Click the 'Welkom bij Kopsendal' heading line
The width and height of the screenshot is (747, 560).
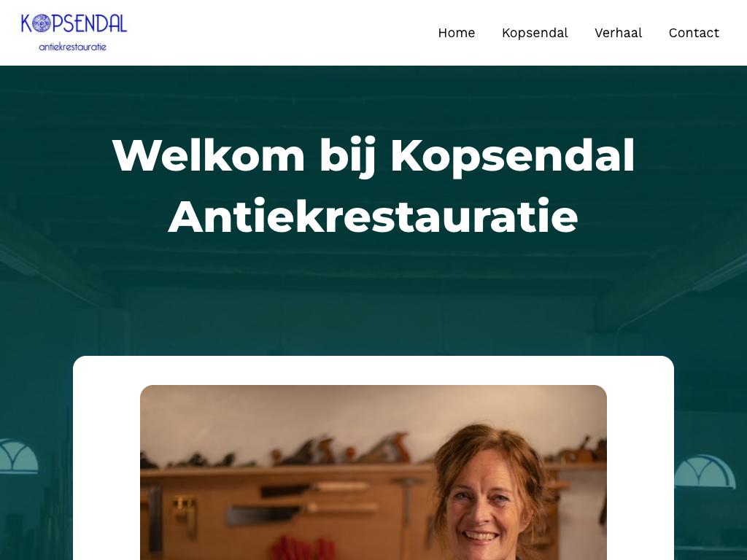(373, 156)
